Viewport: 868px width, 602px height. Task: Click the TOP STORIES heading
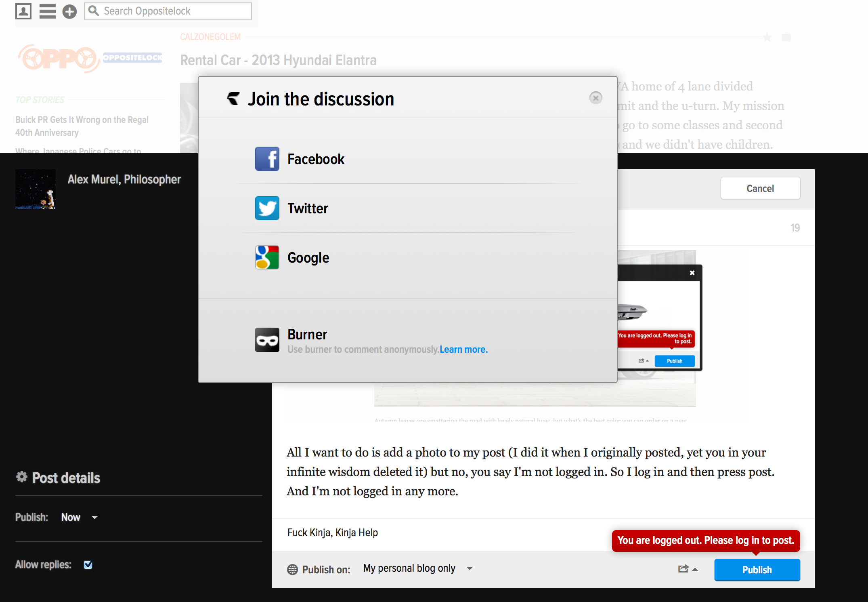[x=40, y=100]
